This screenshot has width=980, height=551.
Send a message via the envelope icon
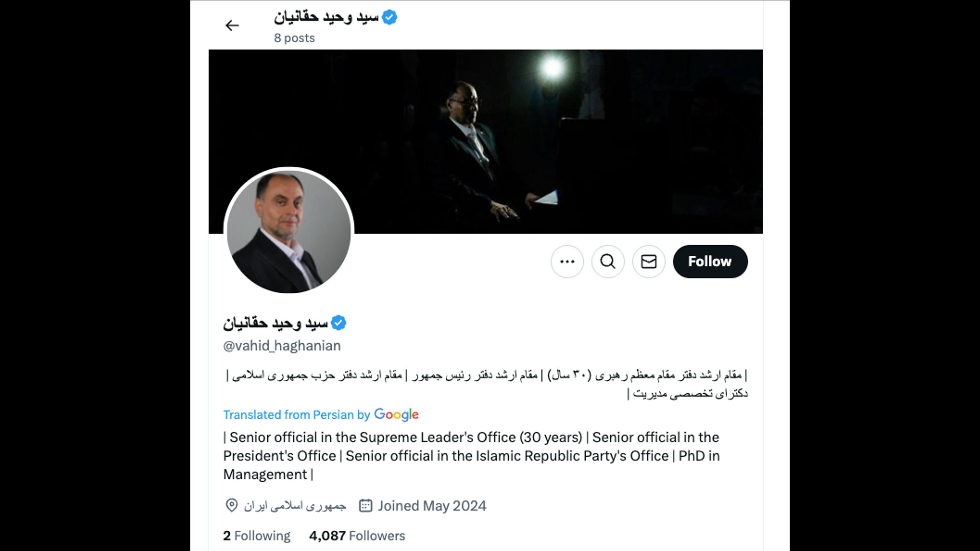[649, 262]
